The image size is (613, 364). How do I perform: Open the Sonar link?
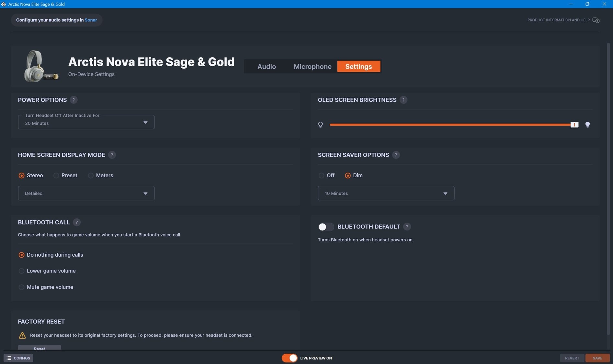[91, 20]
